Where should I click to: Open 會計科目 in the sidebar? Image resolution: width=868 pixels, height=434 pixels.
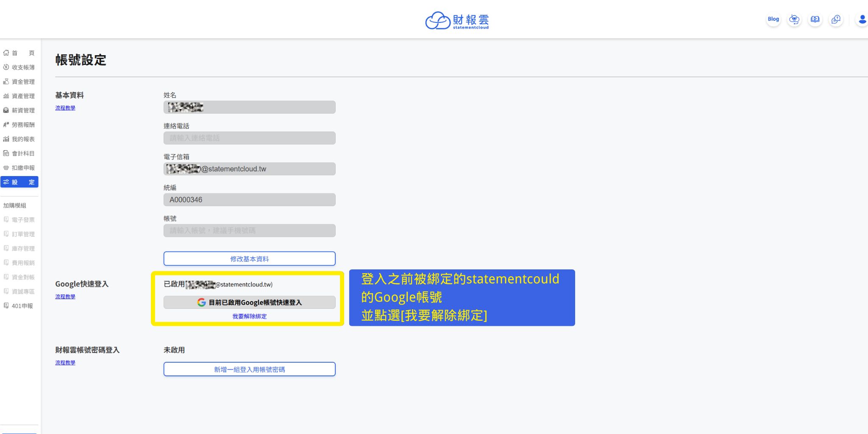19,154
